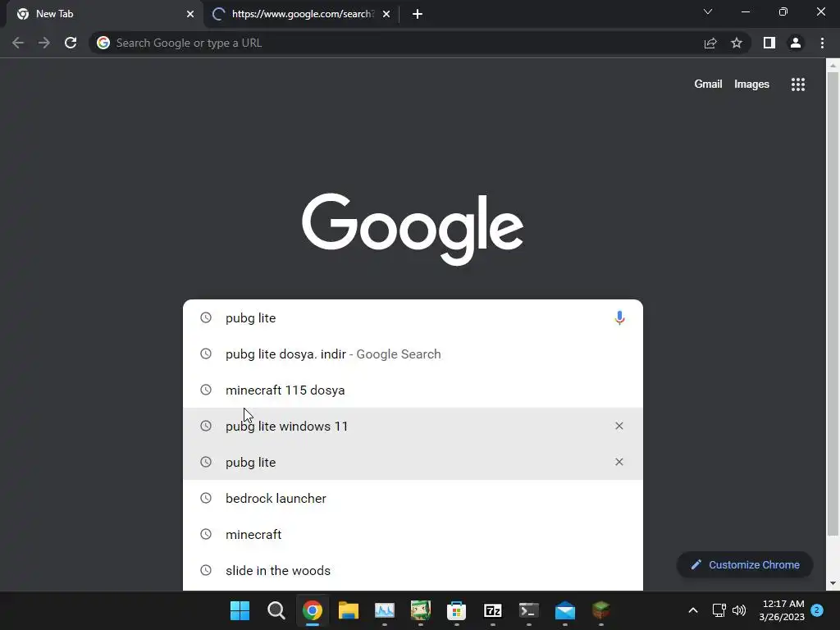Open the notification badge showing 2
840x630 pixels.
tap(817, 610)
